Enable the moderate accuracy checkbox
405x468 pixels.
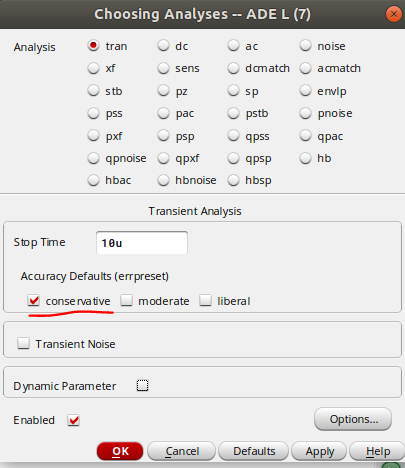pyautogui.click(x=126, y=300)
